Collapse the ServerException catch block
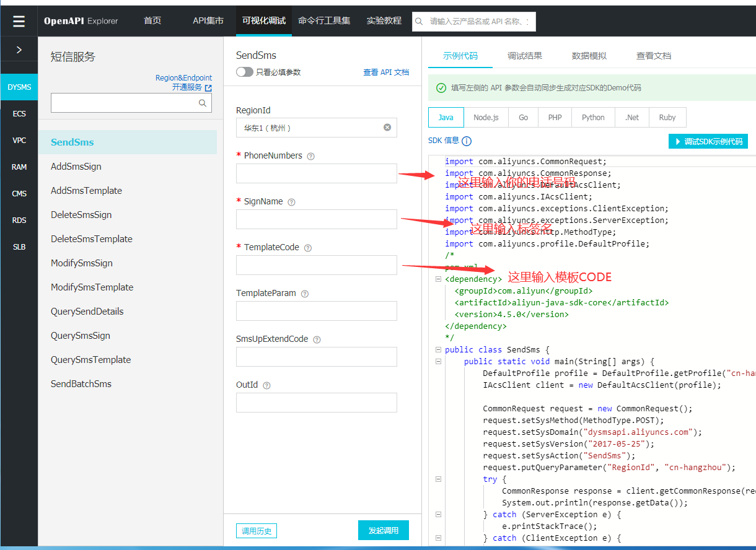Viewport: 756px width, 550px height. click(x=438, y=514)
